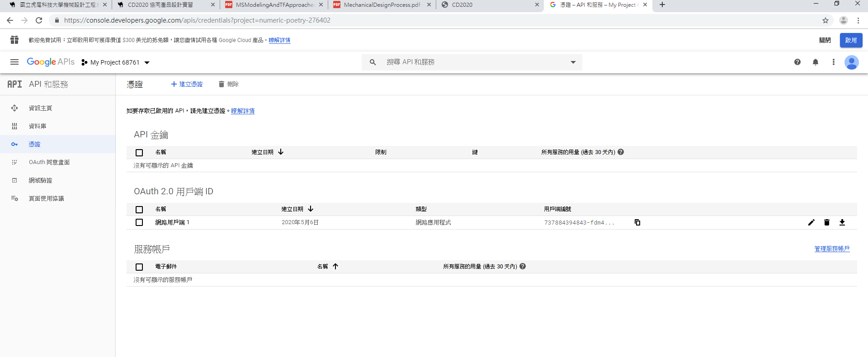Screen dimensions: 868x357
Task: Open the three-dot more options menu
Action: click(x=833, y=62)
